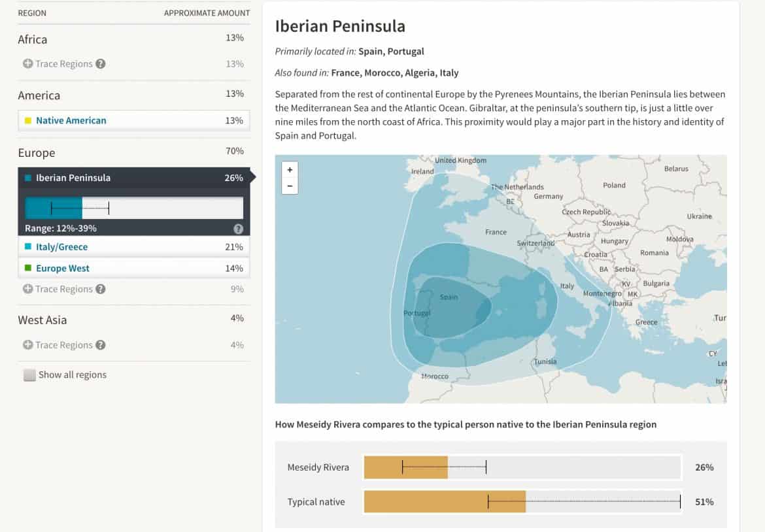Select the West Asia region heading

(43, 320)
